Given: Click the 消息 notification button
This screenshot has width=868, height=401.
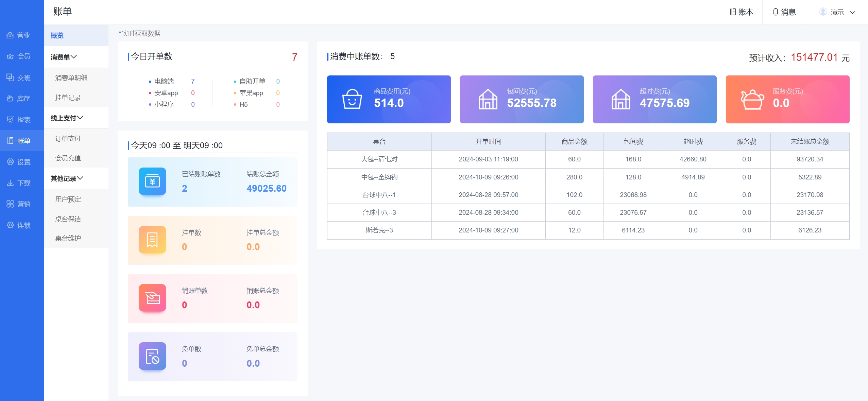Looking at the screenshot, I should [784, 12].
